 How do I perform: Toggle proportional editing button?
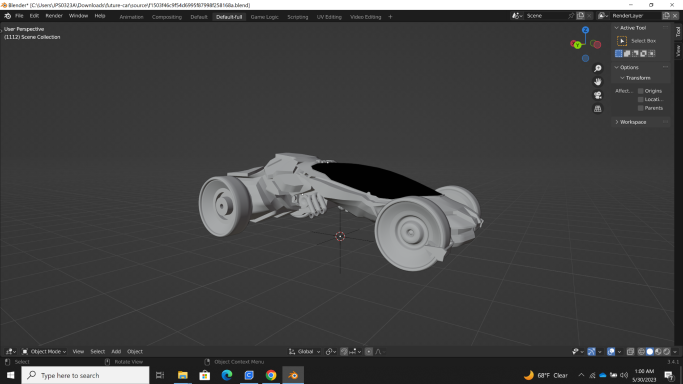click(369, 352)
